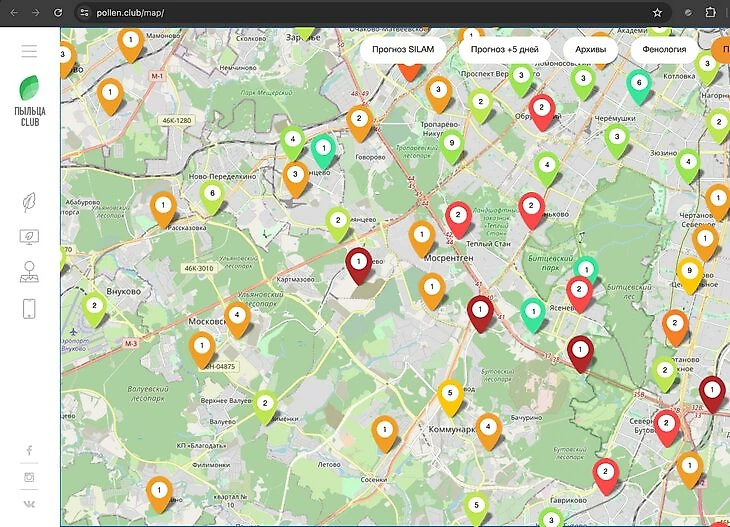Select the teal marker numbered 6 near Котловка
This screenshot has width=730, height=527.
tap(639, 84)
